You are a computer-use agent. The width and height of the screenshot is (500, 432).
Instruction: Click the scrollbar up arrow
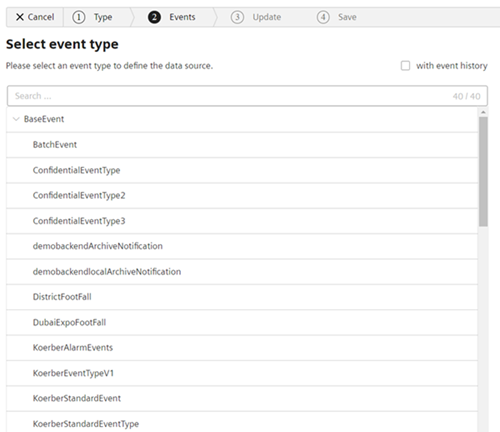coord(483,112)
